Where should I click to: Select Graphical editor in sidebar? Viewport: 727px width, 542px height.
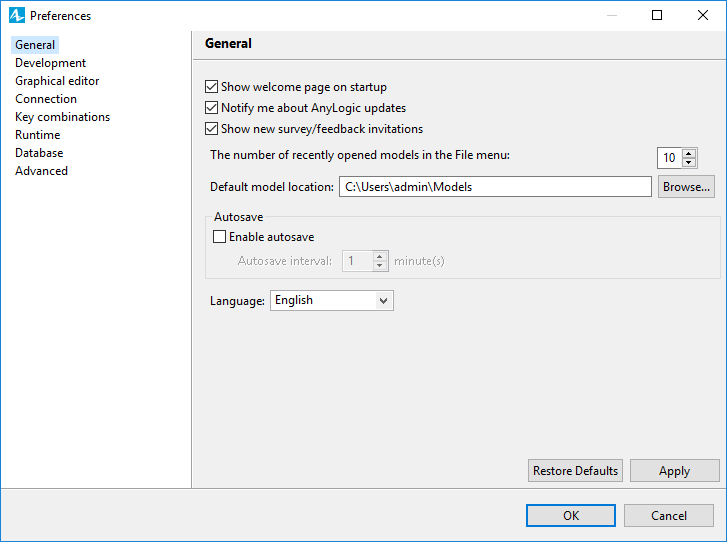coord(57,81)
